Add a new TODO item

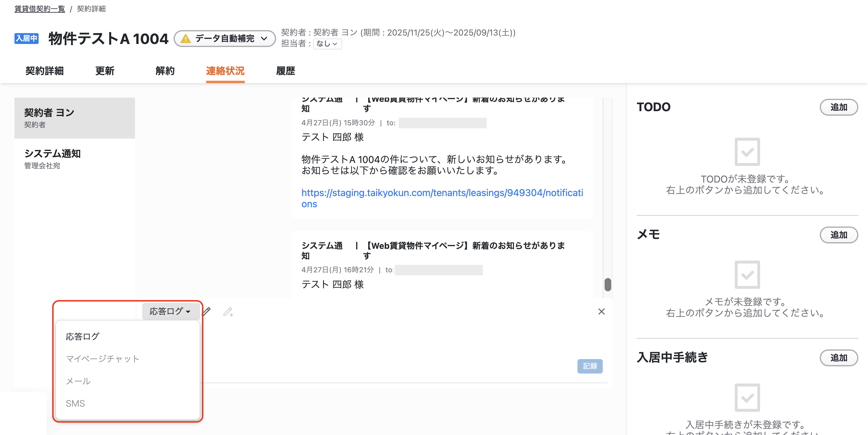tap(839, 107)
